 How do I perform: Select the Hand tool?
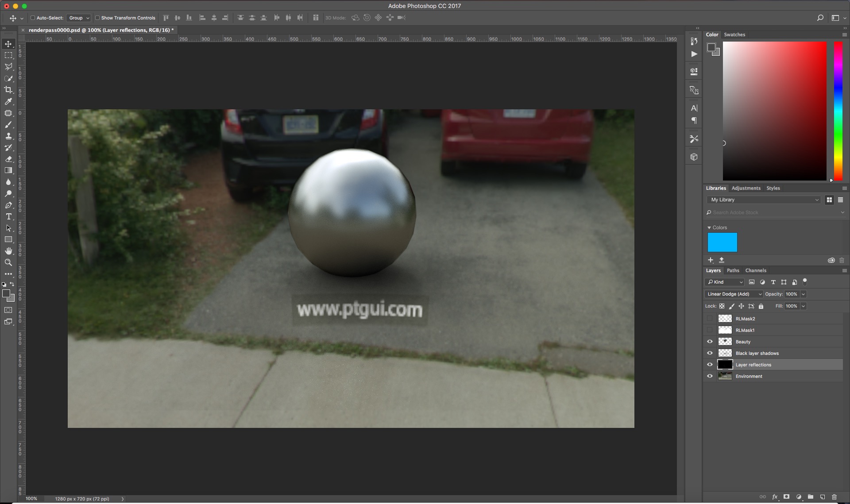click(8, 251)
